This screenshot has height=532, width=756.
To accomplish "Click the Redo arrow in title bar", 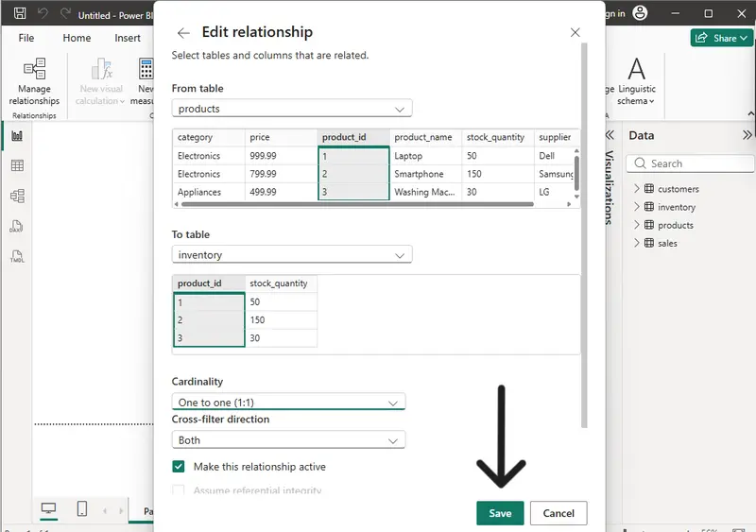I will pyautogui.click(x=65, y=13).
